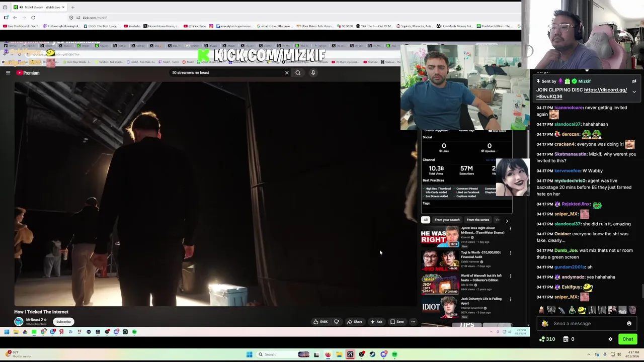Screen dimensions: 644x362
Task: Open the Dumb_Joe username in chat
Action: (565, 250)
